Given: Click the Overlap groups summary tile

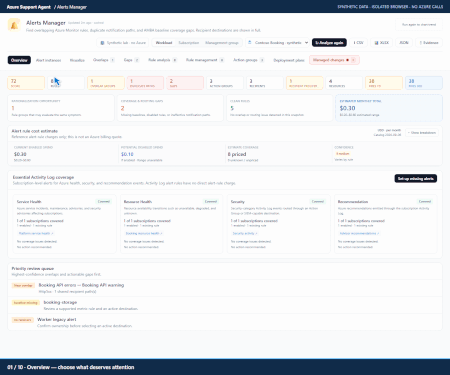Looking at the screenshot, I should click(106, 83).
